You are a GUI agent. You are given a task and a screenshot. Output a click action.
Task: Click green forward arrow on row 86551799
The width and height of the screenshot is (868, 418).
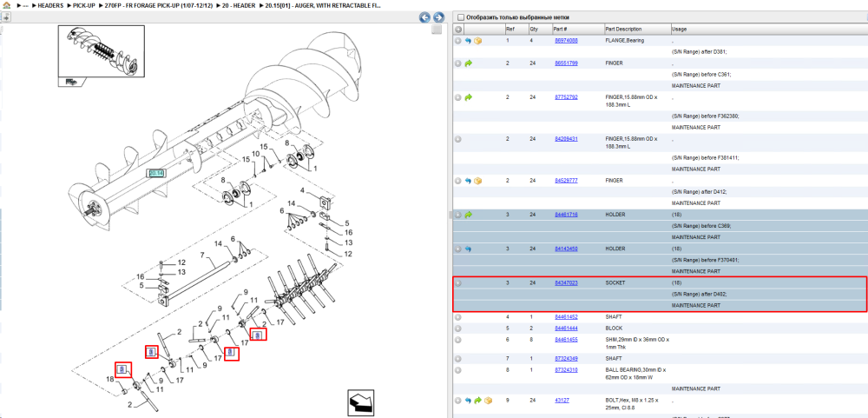point(468,63)
